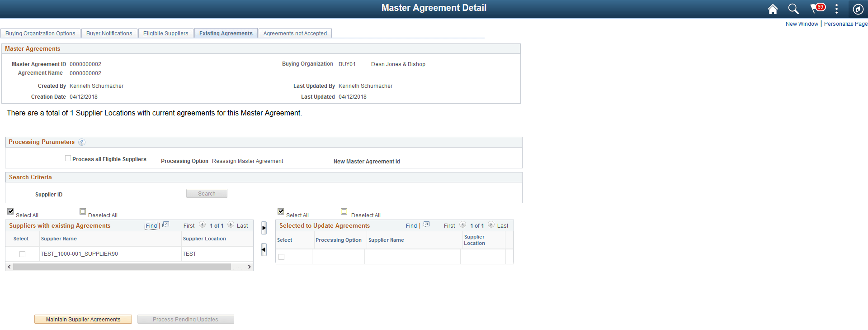Move selected suppliers right with arrow button
Screen dimensions: 868x330
pyautogui.click(x=264, y=228)
